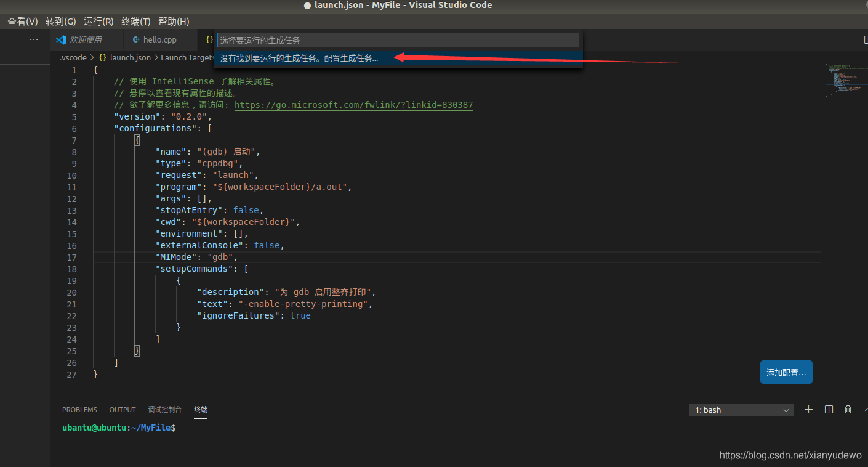Viewport: 868px width, 467px height.
Task: Click the "configurations" key on line 6
Action: point(155,128)
